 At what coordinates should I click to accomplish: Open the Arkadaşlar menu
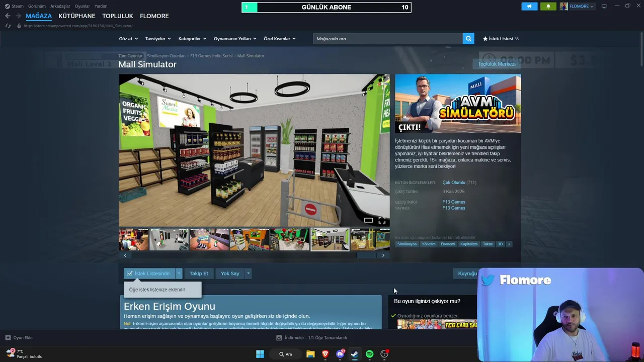60,6
